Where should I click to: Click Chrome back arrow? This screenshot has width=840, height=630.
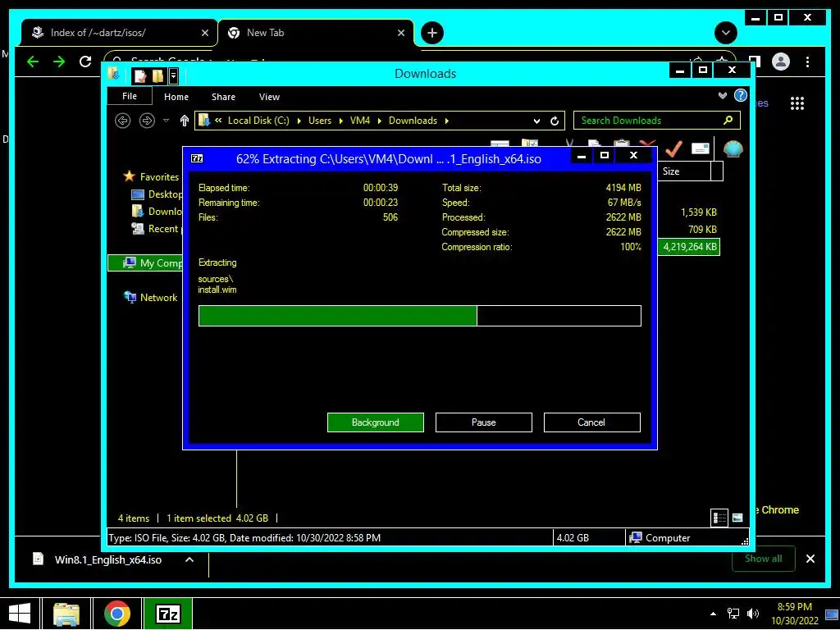[33, 62]
